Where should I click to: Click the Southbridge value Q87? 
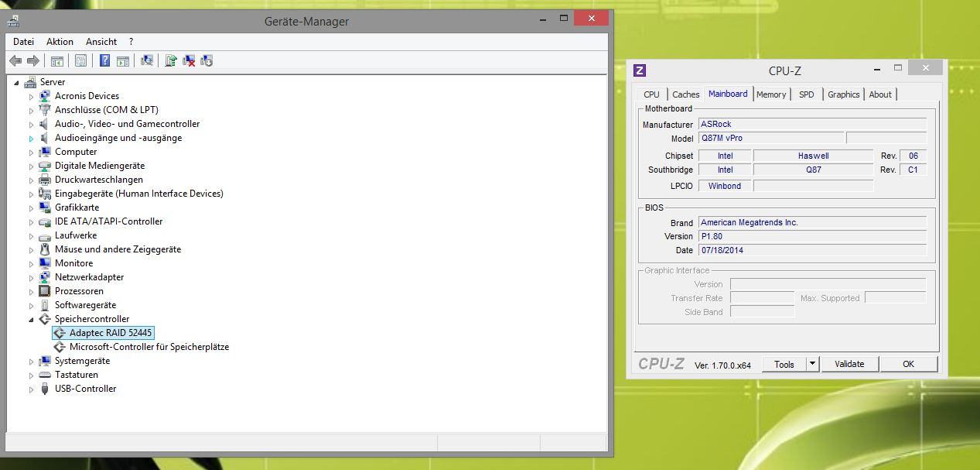pyautogui.click(x=813, y=170)
